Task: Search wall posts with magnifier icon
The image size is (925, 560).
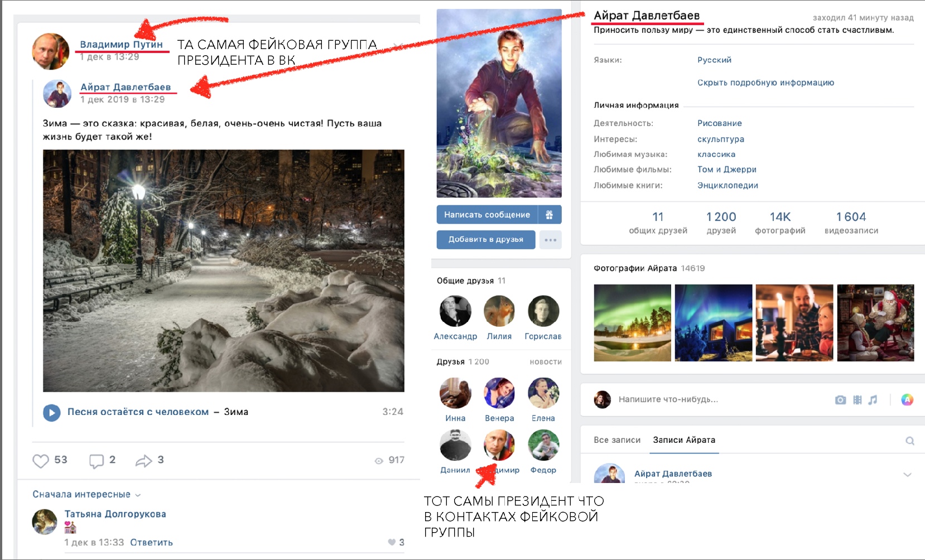Action: (x=910, y=441)
